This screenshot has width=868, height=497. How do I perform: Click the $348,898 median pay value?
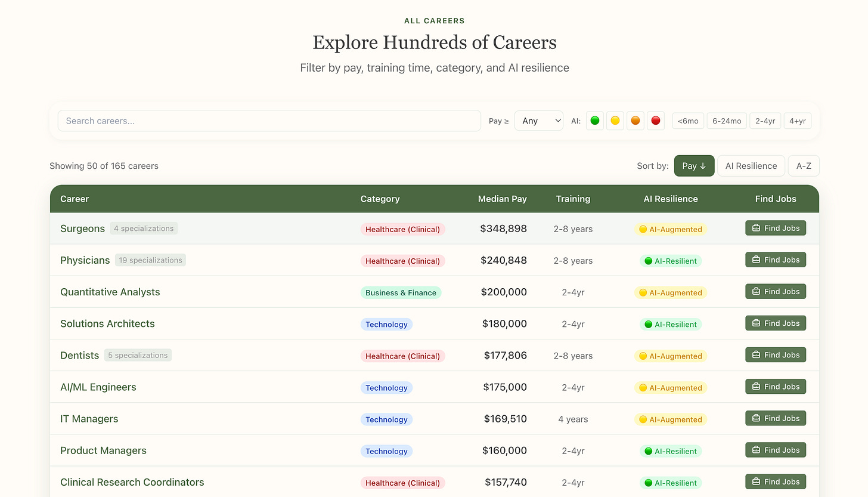(503, 229)
